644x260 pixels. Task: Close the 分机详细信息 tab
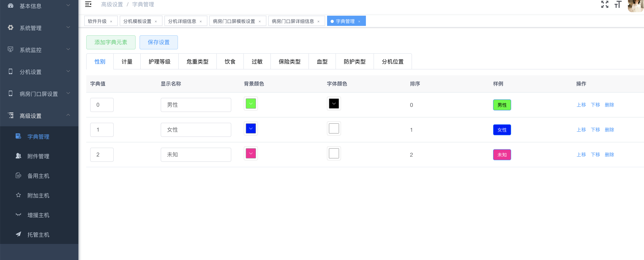point(201,22)
